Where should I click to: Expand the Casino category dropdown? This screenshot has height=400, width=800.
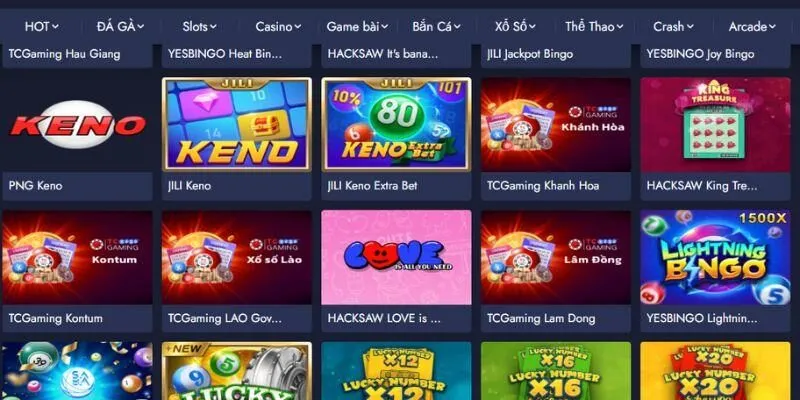(x=278, y=27)
